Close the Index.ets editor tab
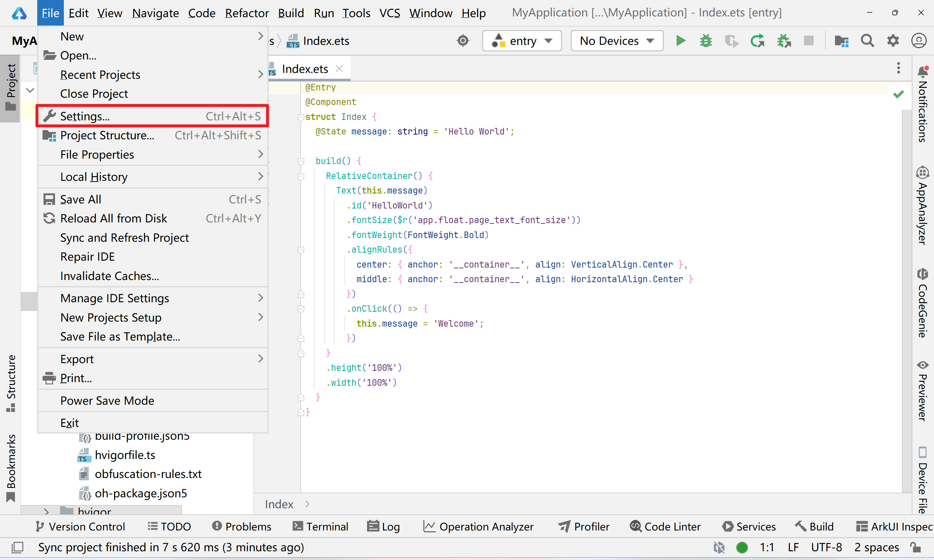 (339, 69)
